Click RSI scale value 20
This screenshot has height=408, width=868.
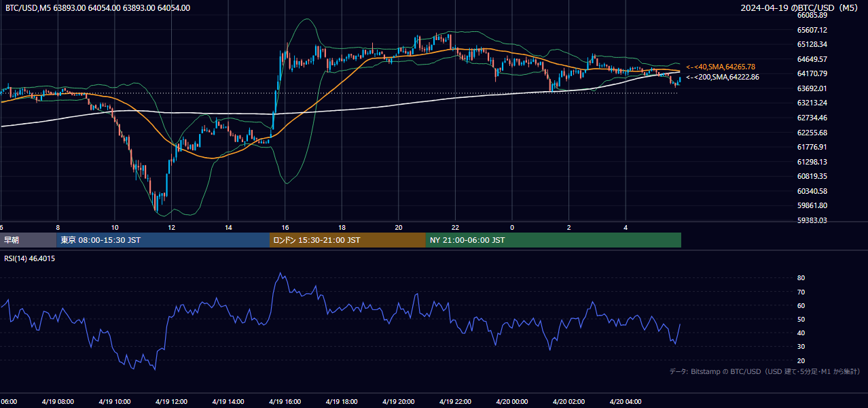801,360
